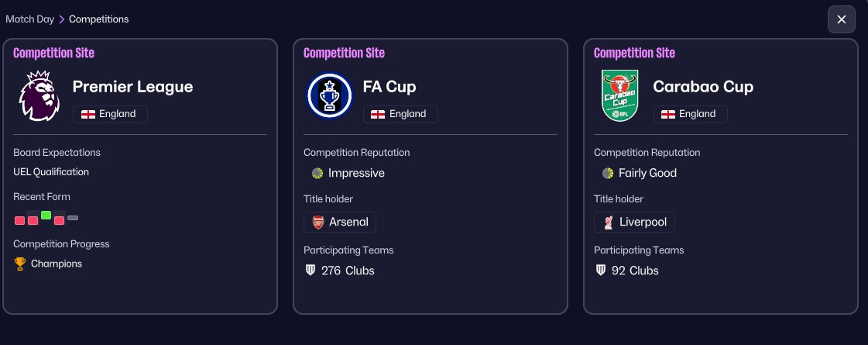Click the Carabao Cup green badge
Image resolution: width=868 pixels, height=345 pixels.
[x=619, y=96]
